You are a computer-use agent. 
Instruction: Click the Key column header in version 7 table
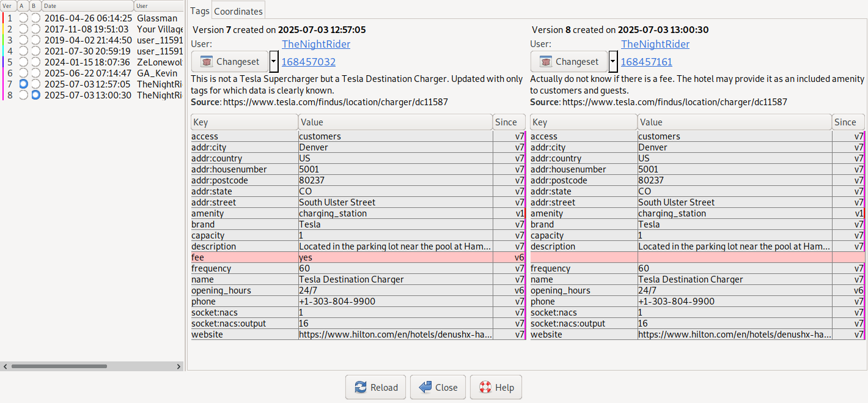[x=245, y=122]
